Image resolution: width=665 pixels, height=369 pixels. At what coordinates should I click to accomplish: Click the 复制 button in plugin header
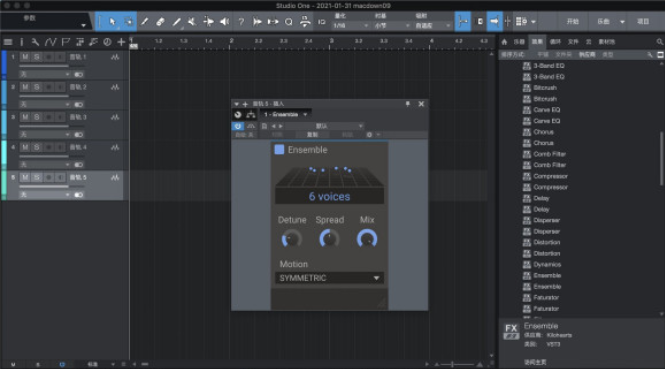coord(312,134)
